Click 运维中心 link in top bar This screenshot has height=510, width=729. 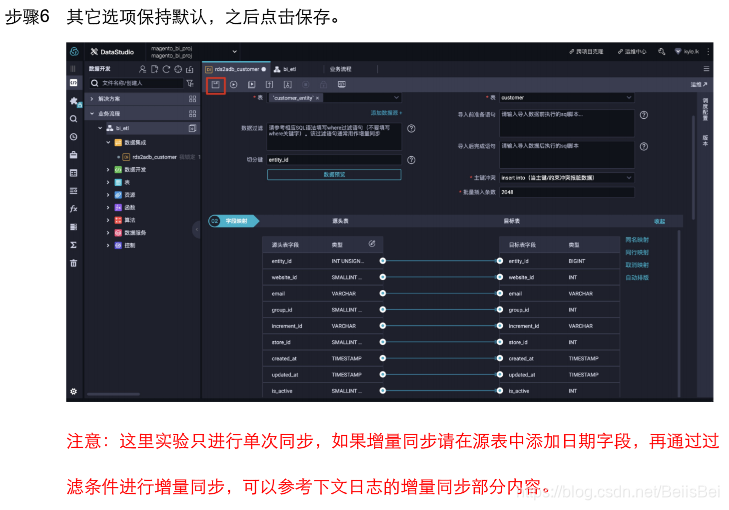[631, 52]
